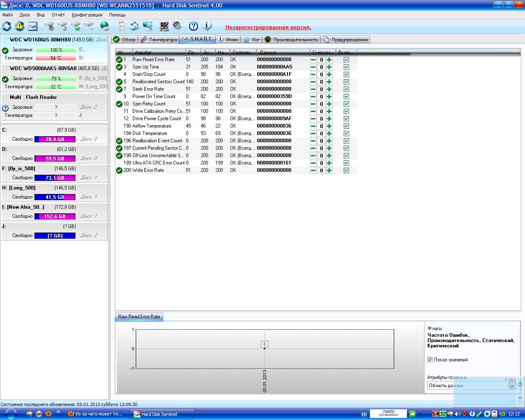Switch to the Производительность tab
This screenshot has height=420, width=525.
(291, 39)
